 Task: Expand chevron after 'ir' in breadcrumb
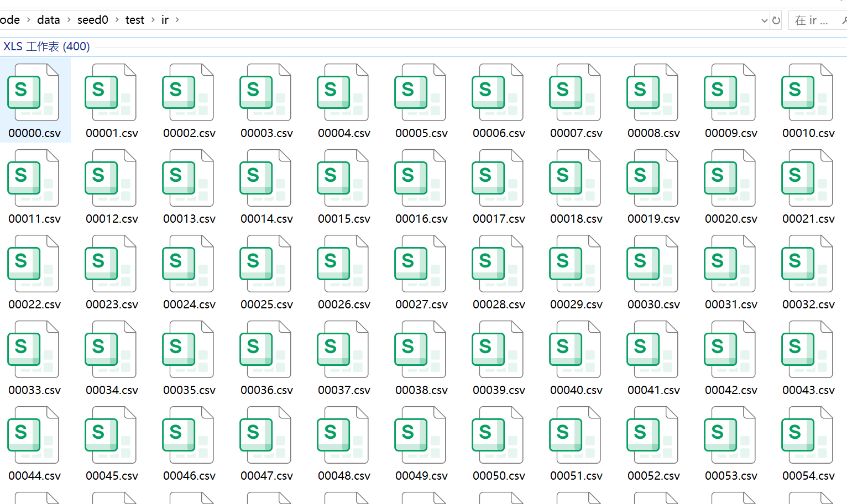[x=177, y=20]
